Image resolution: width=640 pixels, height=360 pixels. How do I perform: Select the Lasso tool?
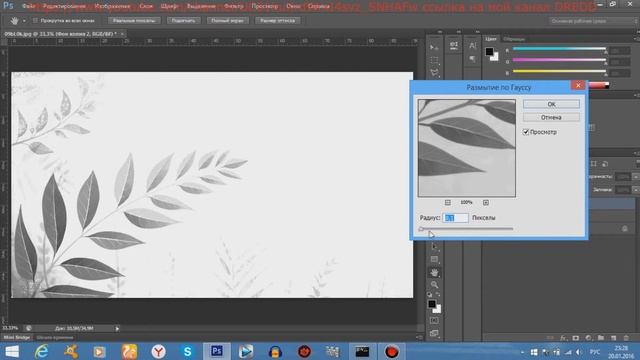pyautogui.click(x=434, y=73)
